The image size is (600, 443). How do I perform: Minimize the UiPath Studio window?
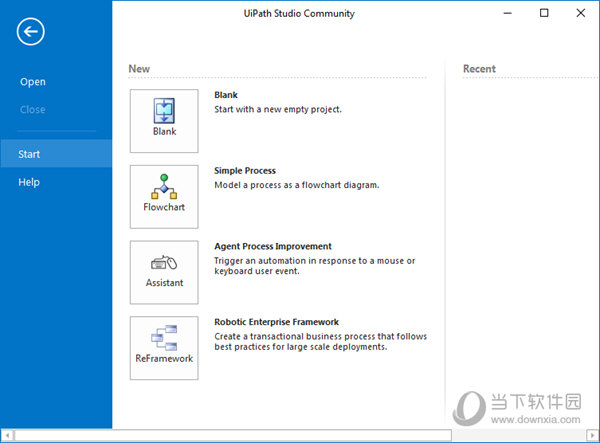point(507,13)
